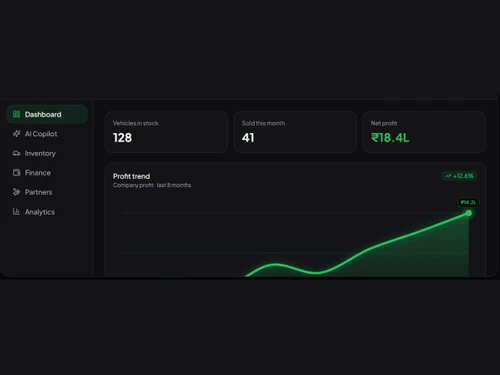Click the AI Copilot sparkle icon
Viewport: 500px width, 375px height.
coord(16,134)
